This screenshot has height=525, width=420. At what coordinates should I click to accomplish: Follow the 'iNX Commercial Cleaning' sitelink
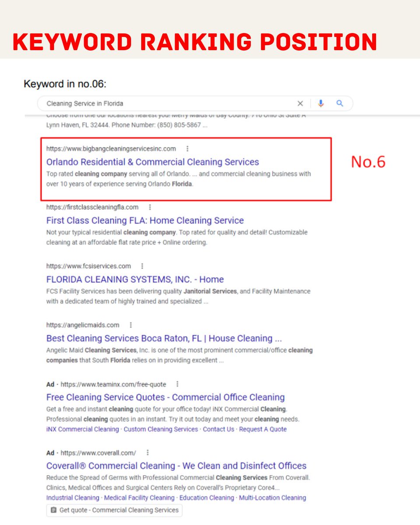click(83, 429)
